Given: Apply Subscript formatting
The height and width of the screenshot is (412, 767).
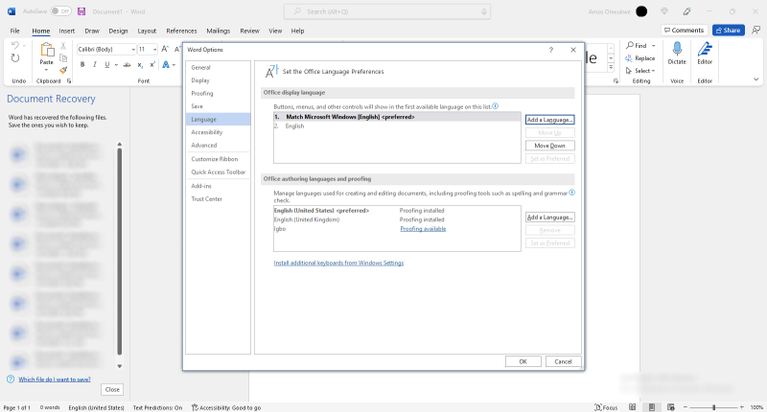Looking at the screenshot, I should pos(140,65).
